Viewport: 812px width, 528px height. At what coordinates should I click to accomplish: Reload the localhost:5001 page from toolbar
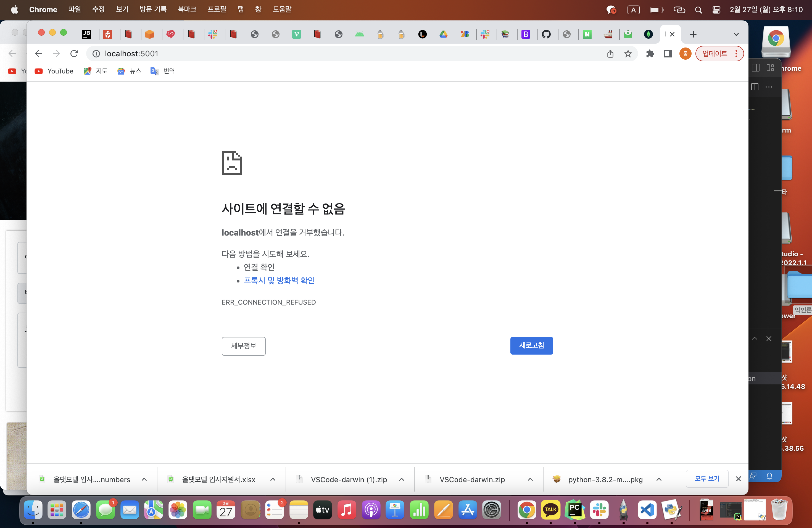tap(74, 54)
